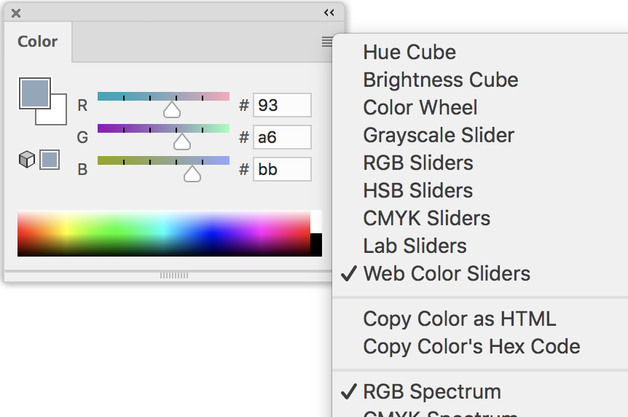The height and width of the screenshot is (417, 628).
Task: Choose Copy Color as HTML
Action: (x=459, y=320)
